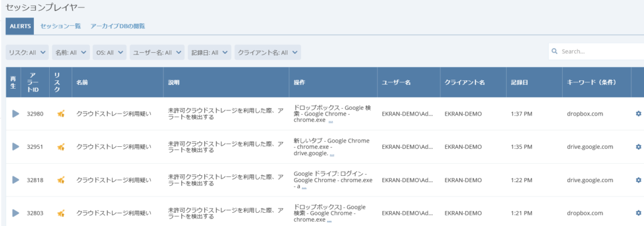Click risk icon in alert 32980 row
This screenshot has height=226, width=644.
(61, 114)
